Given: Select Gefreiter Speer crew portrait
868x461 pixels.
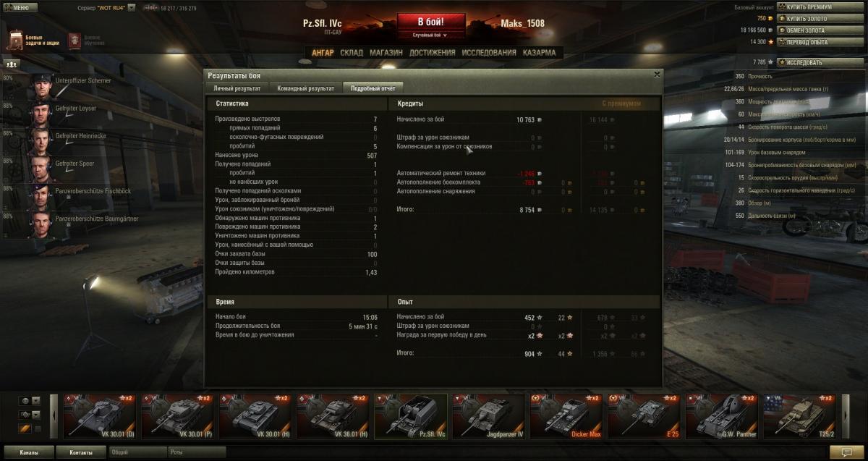Looking at the screenshot, I should click(41, 168).
